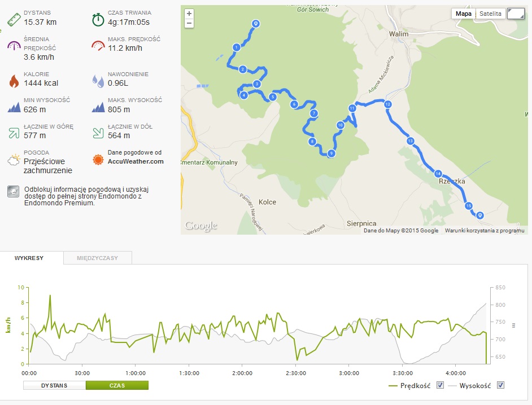532x405 pixels.
Task: Open the Międzyczasy tab
Action: pos(98,258)
